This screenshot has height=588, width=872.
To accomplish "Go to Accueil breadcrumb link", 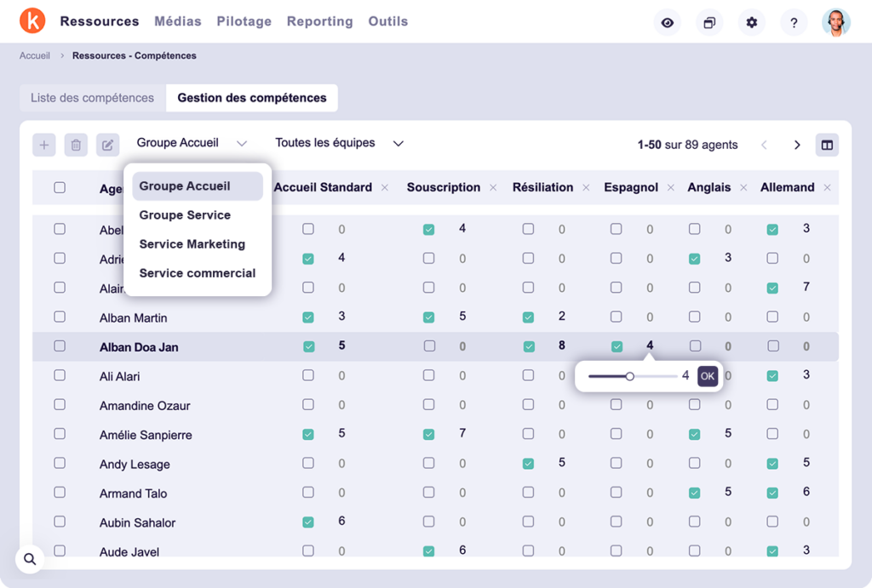I will tap(34, 55).
